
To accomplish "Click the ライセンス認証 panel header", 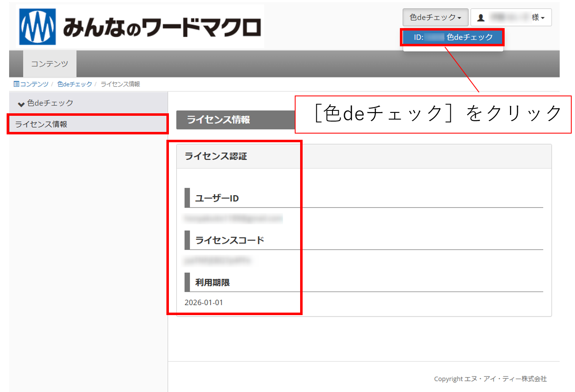I will (x=216, y=156).
